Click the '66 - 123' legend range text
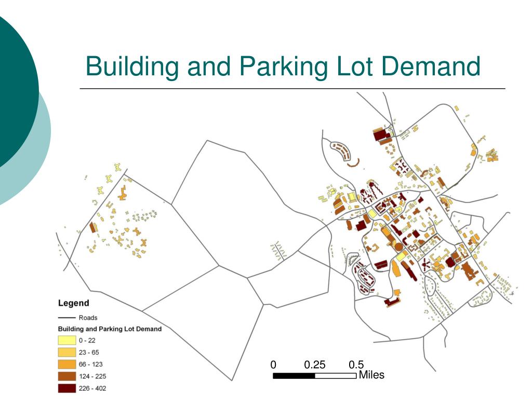The width and height of the screenshot is (532, 399). coord(90,364)
